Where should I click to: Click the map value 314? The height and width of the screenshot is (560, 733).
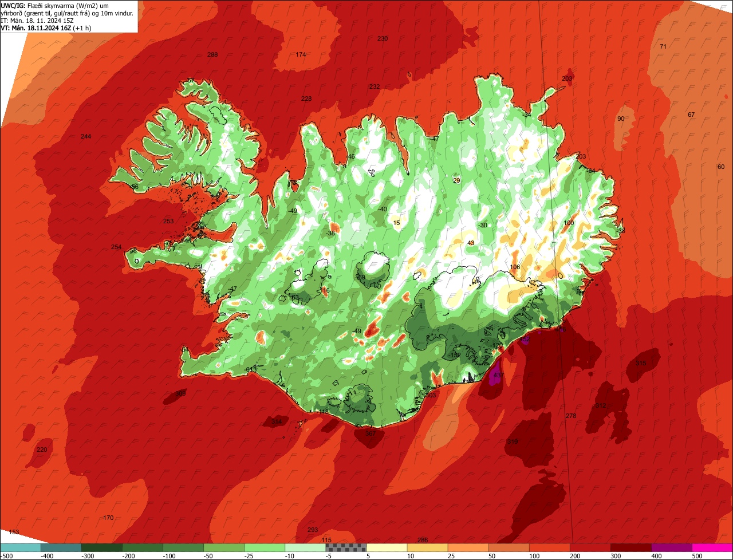pyautogui.click(x=277, y=421)
